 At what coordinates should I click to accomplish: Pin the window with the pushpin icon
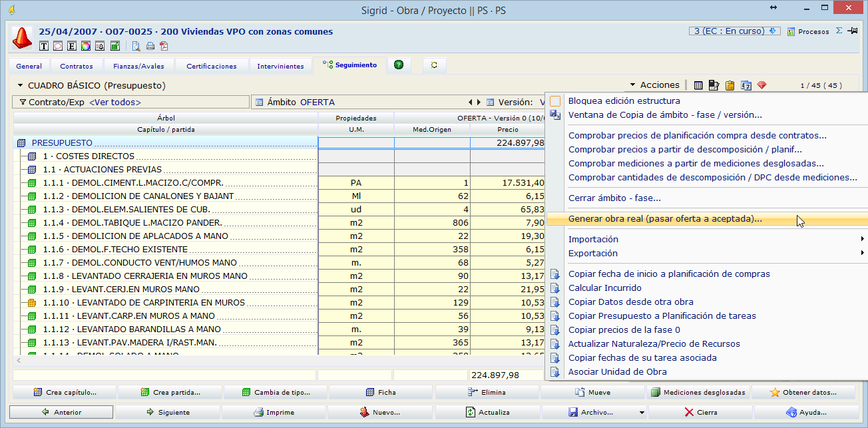(853, 31)
